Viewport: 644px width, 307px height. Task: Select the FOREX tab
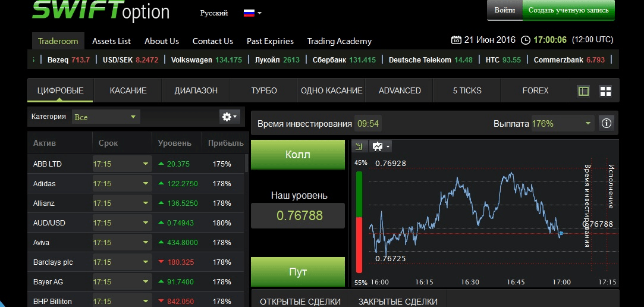pos(535,90)
